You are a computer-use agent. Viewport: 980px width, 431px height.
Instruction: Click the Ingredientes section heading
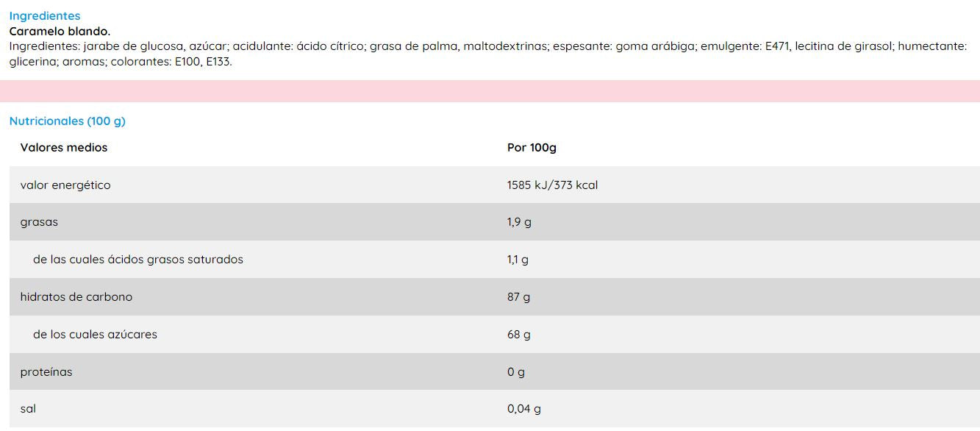click(x=45, y=15)
